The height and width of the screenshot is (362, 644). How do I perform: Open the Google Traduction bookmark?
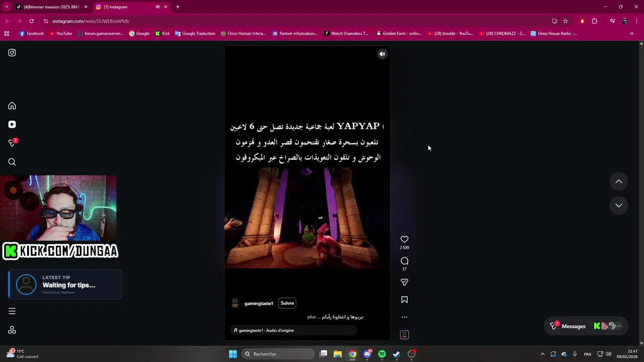(x=195, y=34)
